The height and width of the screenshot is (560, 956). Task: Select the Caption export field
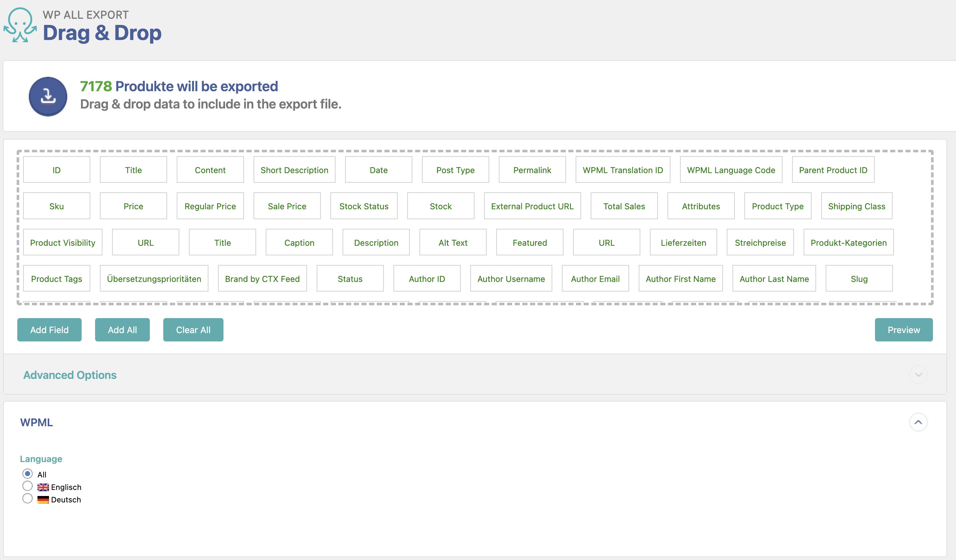click(x=299, y=242)
